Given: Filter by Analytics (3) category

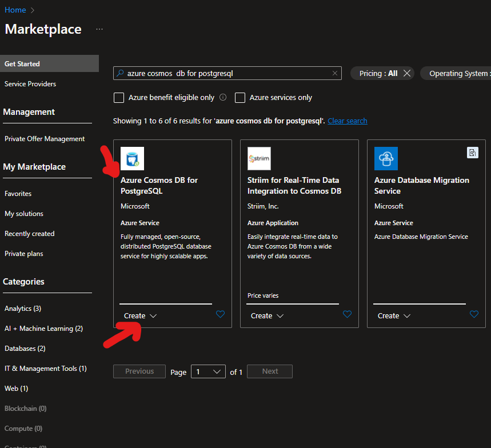Looking at the screenshot, I should [x=23, y=309].
